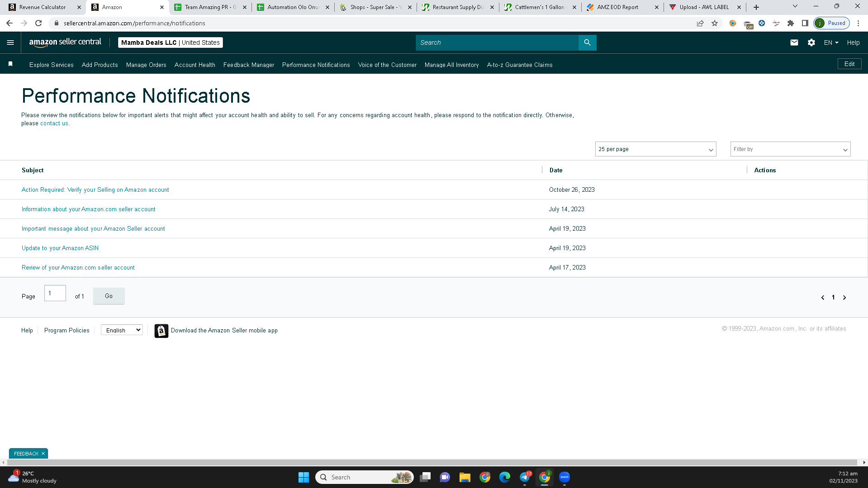Click the bookmark flag icon
This screenshot has width=868, height=488.
click(x=10, y=64)
